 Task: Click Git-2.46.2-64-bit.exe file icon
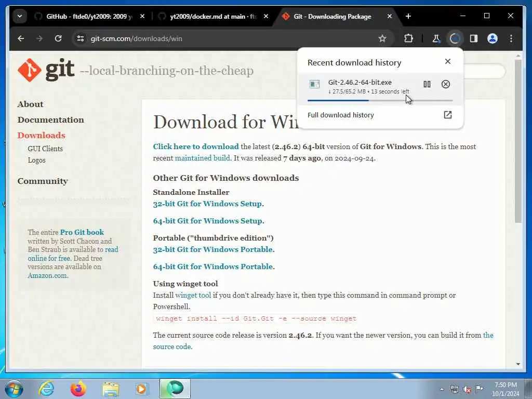(314, 84)
